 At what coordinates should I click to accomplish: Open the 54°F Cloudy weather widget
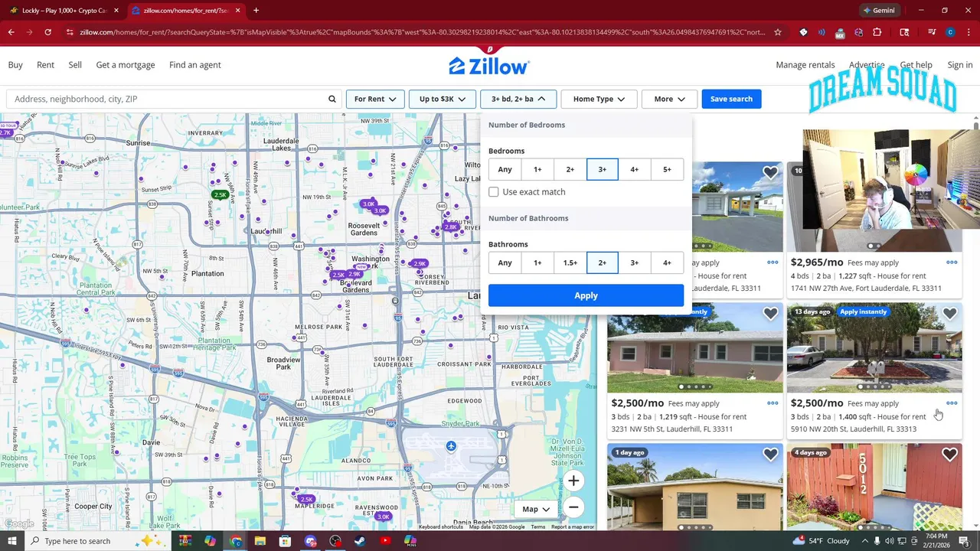coord(821,541)
